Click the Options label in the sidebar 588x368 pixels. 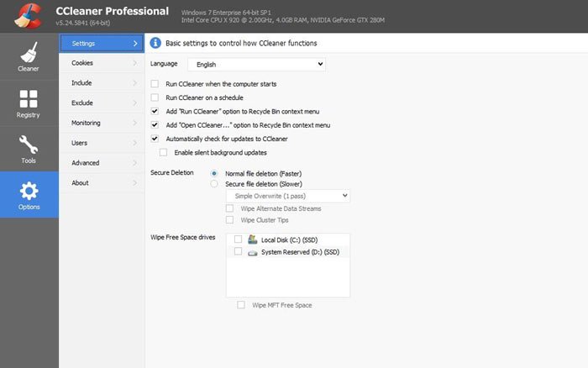[x=29, y=207]
